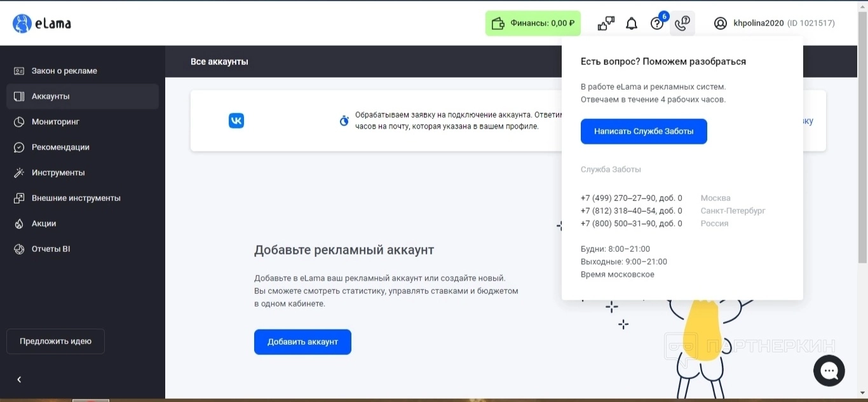Click the notification badge showing 6
The image size is (868, 402).
664,16
